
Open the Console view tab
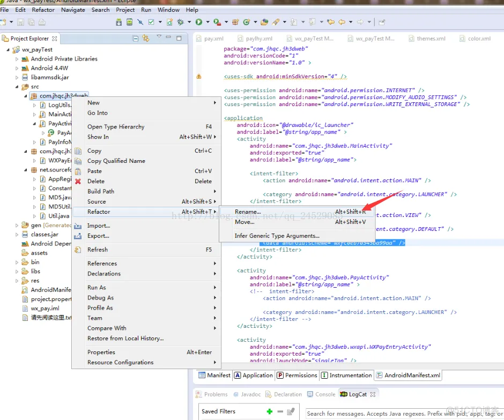(x=321, y=394)
